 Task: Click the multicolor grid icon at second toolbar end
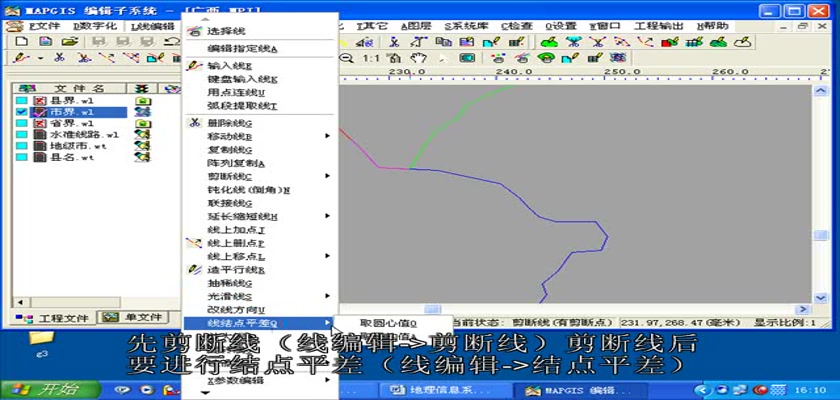click(x=618, y=58)
